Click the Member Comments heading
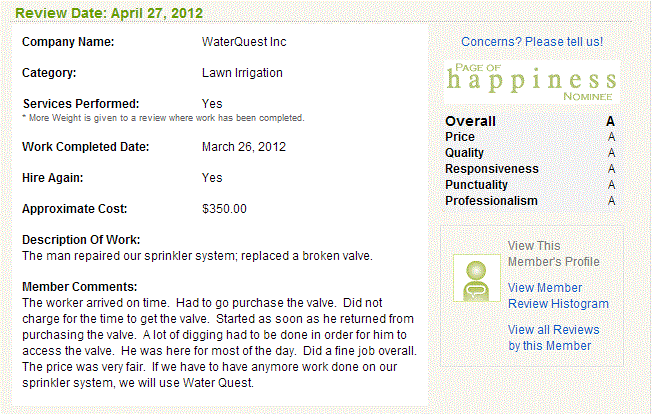 point(79,287)
